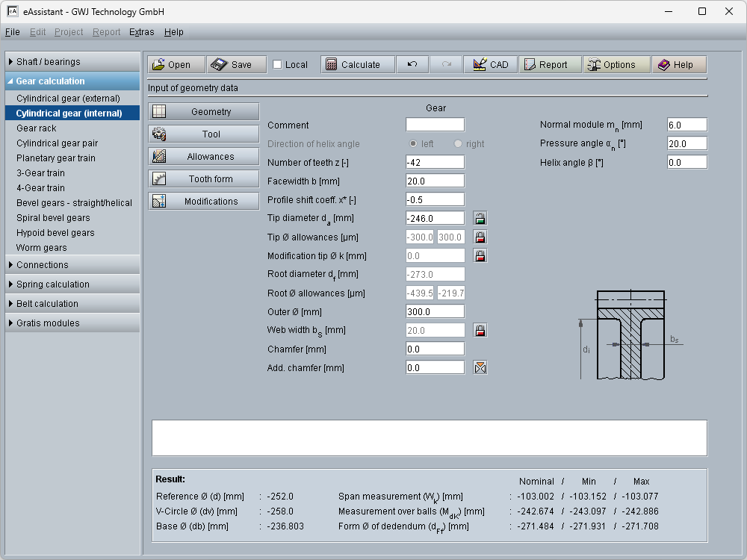
Task: Select the left helix direction radio button
Action: click(x=412, y=144)
